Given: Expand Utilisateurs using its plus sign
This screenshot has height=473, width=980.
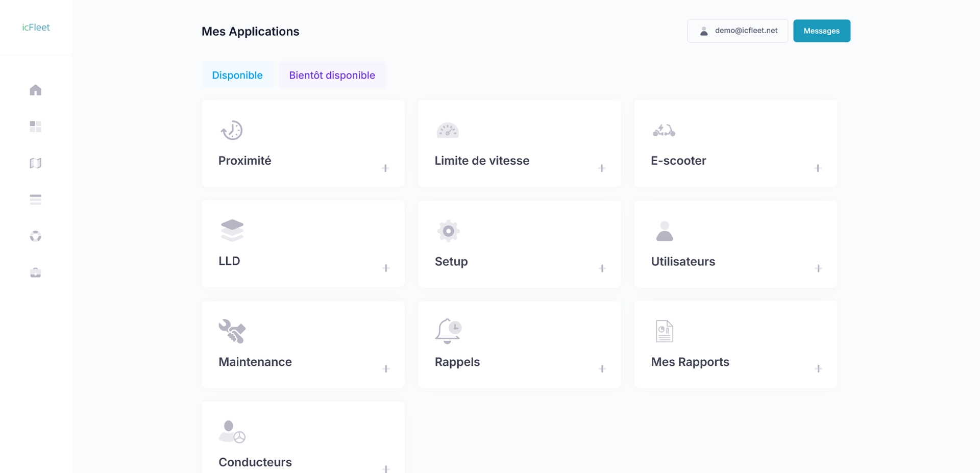Looking at the screenshot, I should click(x=818, y=268).
